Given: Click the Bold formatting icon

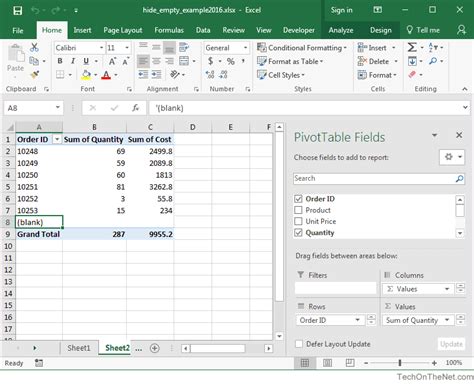Looking at the screenshot, I should tap(60, 61).
